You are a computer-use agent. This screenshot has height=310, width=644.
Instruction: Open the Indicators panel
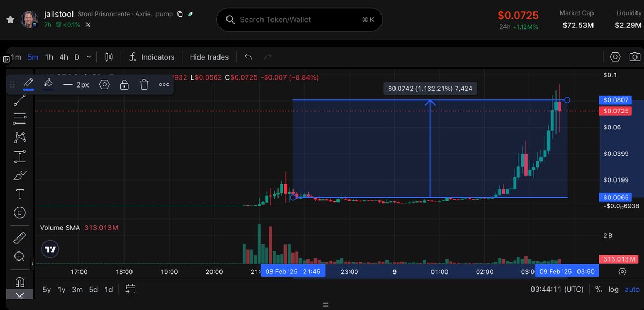pyautogui.click(x=152, y=57)
